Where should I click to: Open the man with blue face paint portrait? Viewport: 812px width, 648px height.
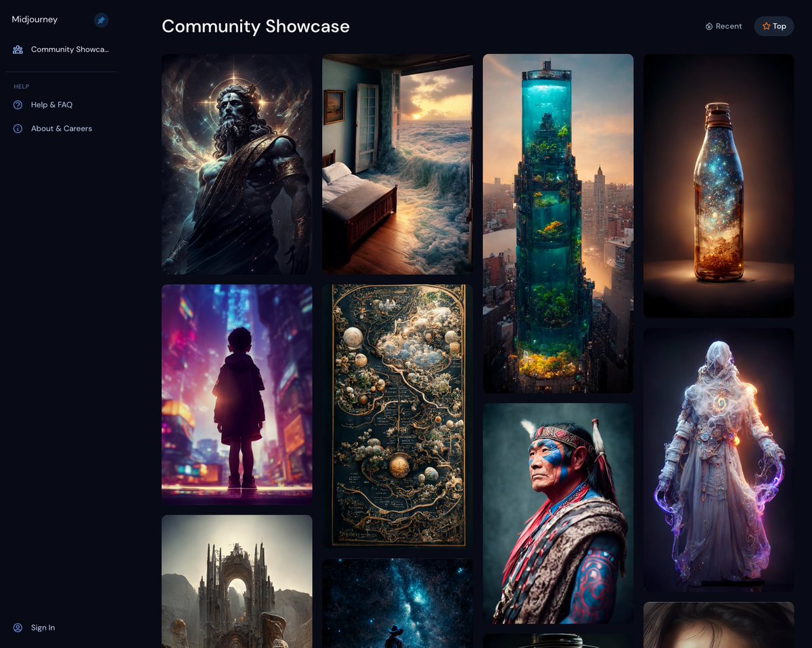coord(558,513)
